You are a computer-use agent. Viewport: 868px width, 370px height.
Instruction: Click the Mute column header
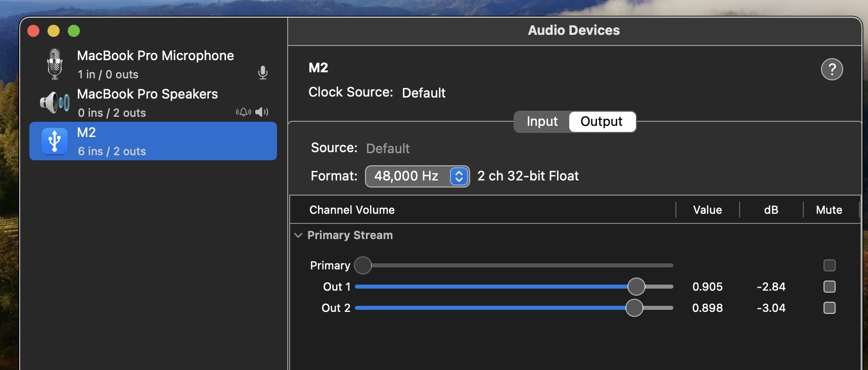(x=829, y=210)
